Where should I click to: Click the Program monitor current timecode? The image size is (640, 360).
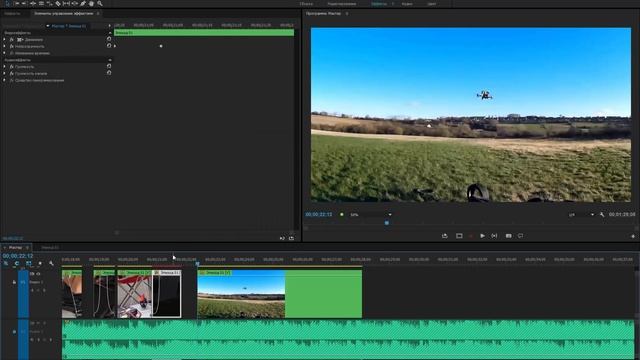click(319, 214)
